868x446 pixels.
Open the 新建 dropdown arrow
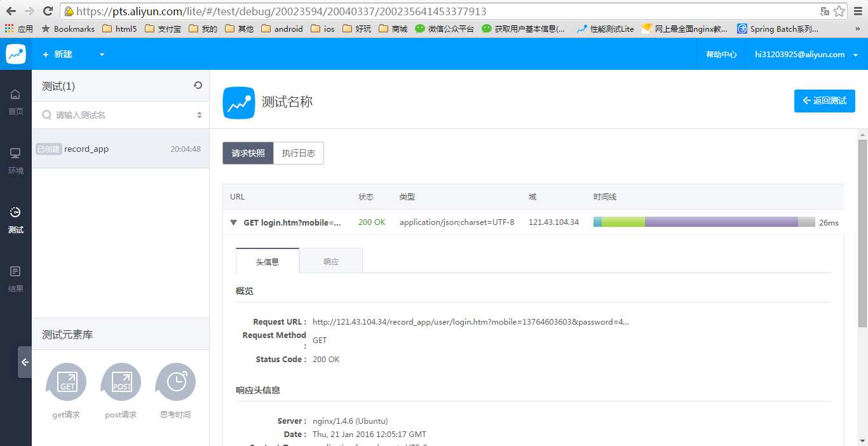point(102,55)
